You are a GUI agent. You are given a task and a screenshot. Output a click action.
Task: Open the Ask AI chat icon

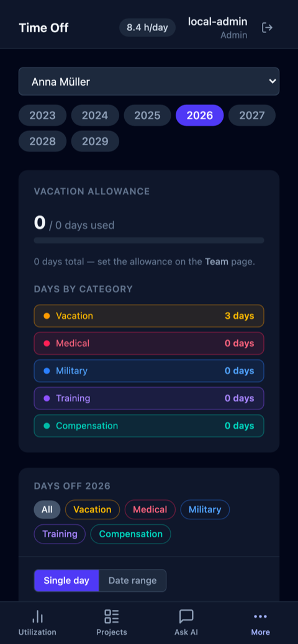click(186, 617)
